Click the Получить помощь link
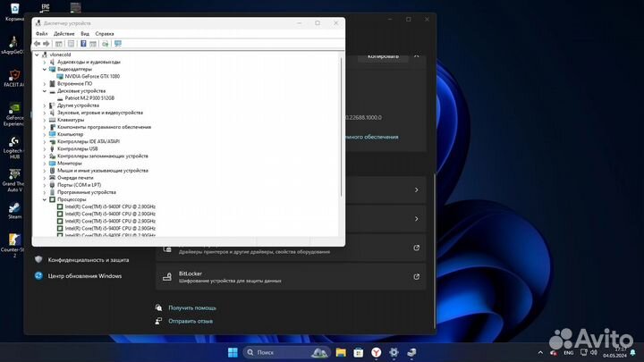This screenshot has width=644, height=362. point(192,307)
